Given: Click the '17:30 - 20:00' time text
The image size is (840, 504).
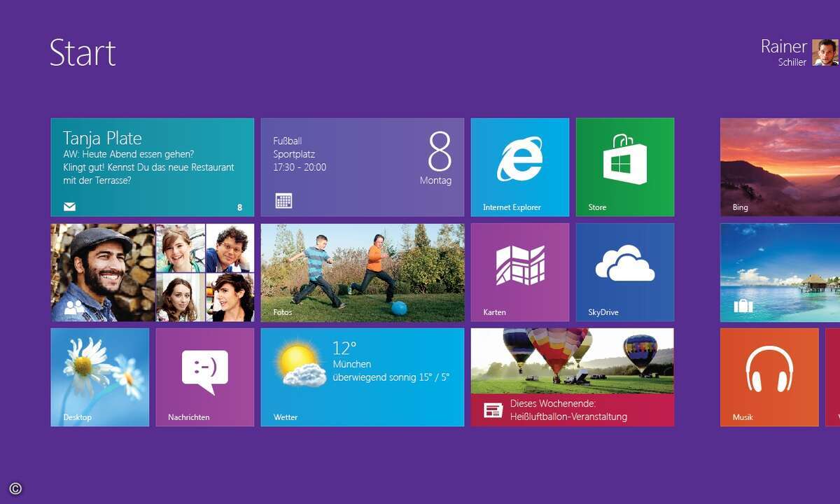Looking at the screenshot, I should click(300, 167).
